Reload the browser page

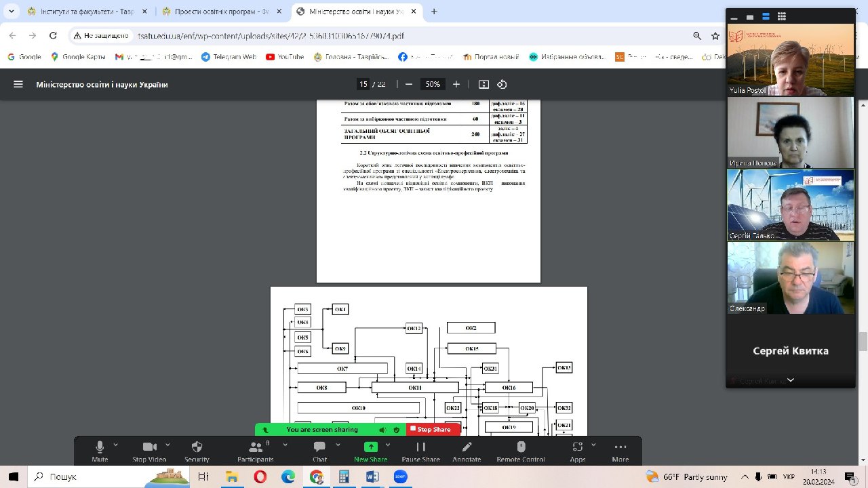tap(54, 36)
